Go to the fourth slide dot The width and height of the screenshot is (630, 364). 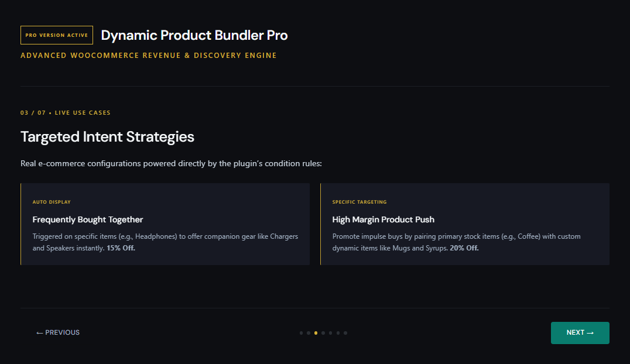323,332
